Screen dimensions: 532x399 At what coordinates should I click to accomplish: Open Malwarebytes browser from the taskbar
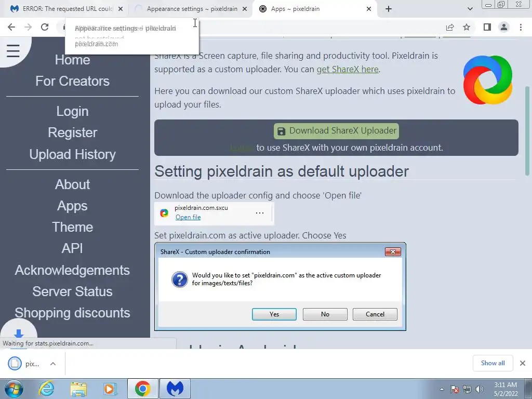point(175,389)
